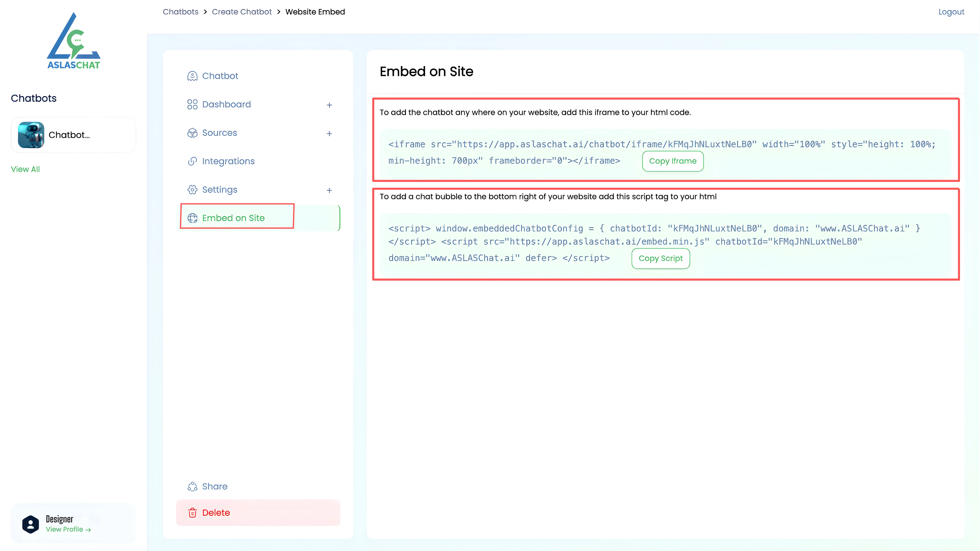This screenshot has height=551, width=980.
Task: Go to Create Chatbot breadcrumb
Action: (x=242, y=12)
